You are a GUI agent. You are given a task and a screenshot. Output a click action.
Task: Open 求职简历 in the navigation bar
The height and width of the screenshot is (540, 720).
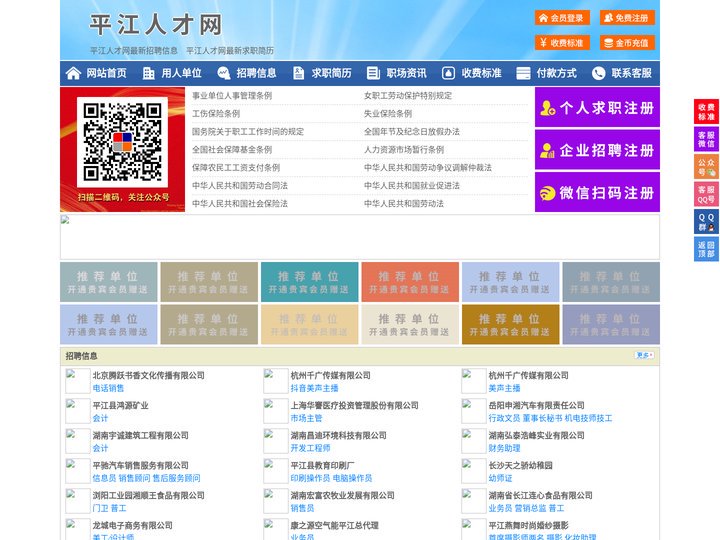coord(332,73)
